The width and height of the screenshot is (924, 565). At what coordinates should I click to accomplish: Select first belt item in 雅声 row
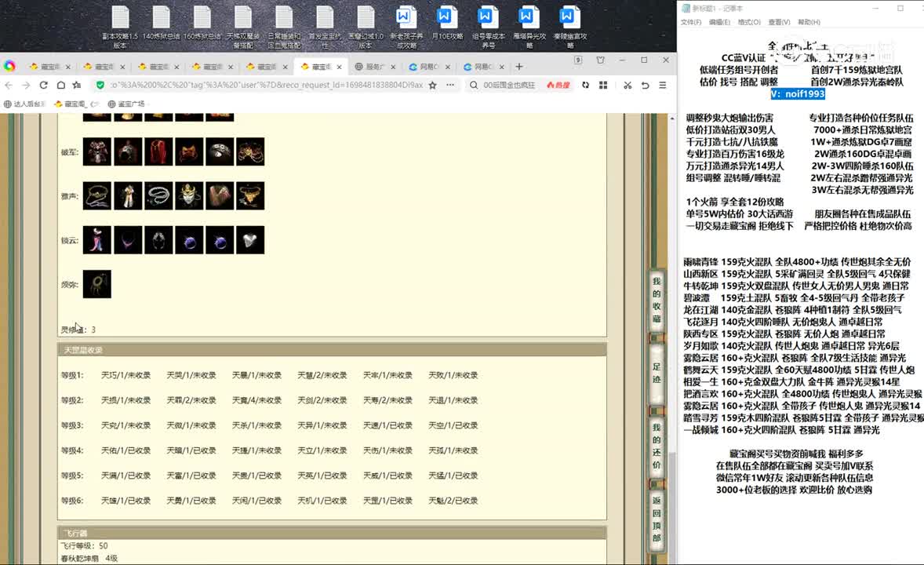[97, 196]
